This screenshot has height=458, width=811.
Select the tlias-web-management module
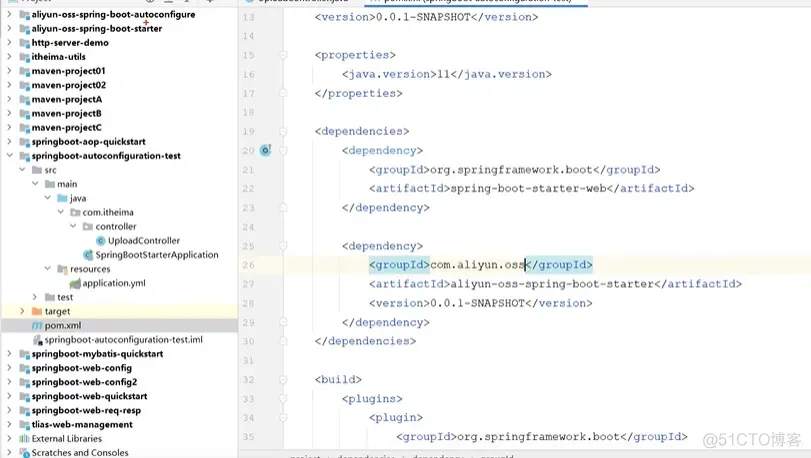tap(82, 424)
